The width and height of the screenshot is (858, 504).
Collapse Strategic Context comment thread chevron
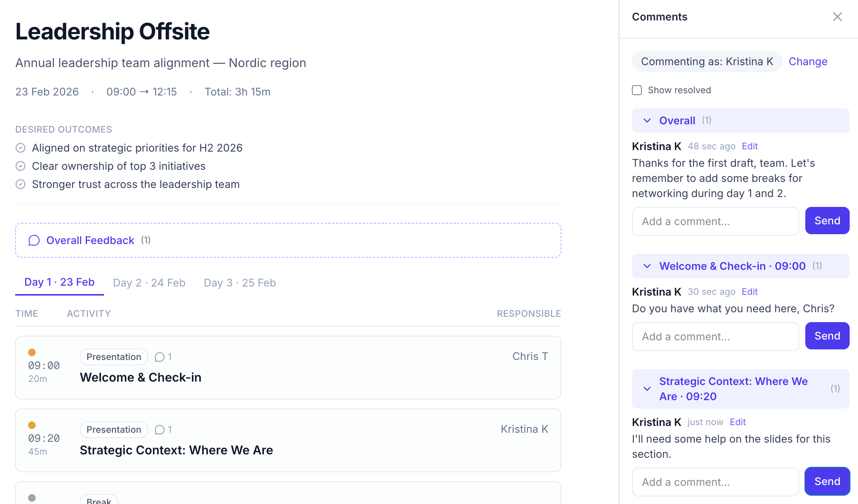pyautogui.click(x=647, y=389)
